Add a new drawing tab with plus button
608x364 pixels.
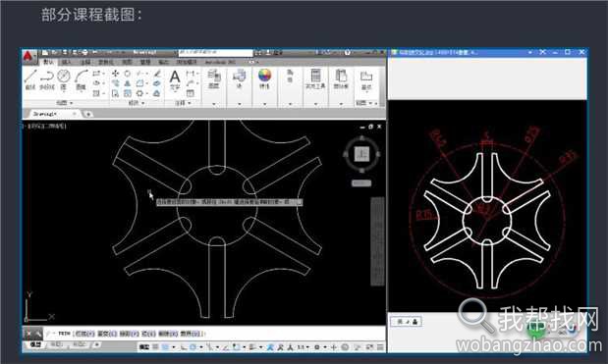point(88,114)
